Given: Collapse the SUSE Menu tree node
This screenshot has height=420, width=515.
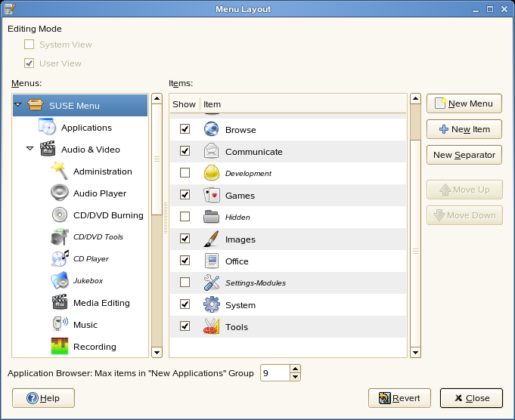Looking at the screenshot, I should pos(17,106).
